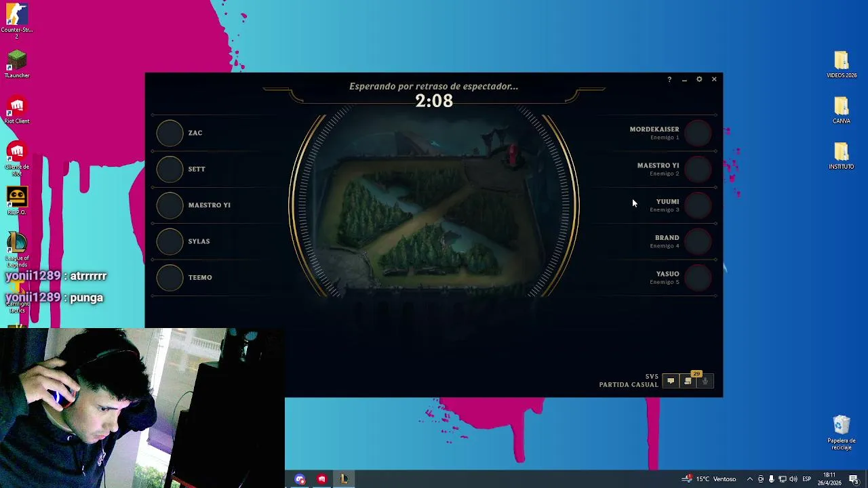Open the clock and date showing 18:11
Viewport: 868px width, 488px height.
(x=829, y=479)
